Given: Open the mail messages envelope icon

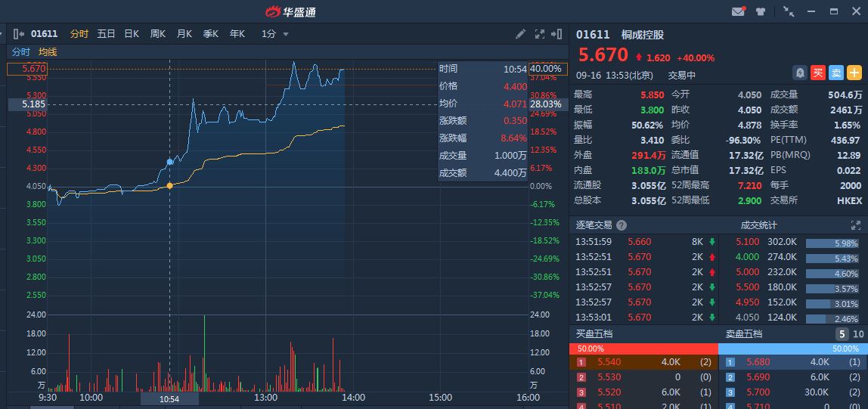Looking at the screenshot, I should tap(739, 11).
